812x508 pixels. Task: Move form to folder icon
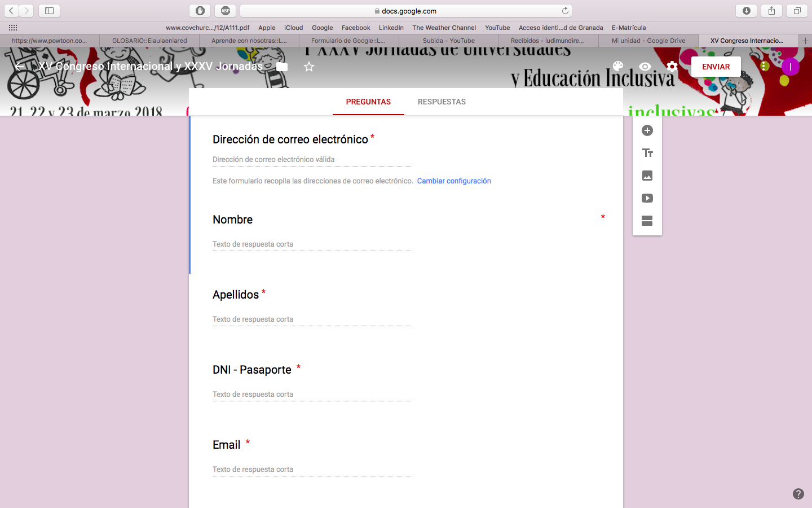(x=282, y=67)
